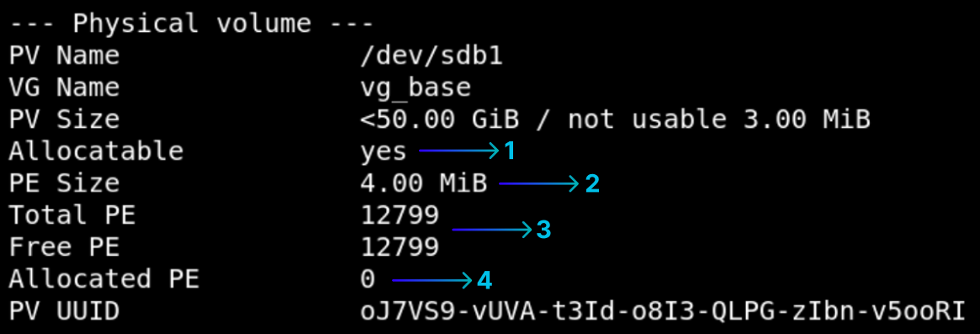Click the Allocatable label text
This screenshot has width=980, height=334.
[x=96, y=151]
